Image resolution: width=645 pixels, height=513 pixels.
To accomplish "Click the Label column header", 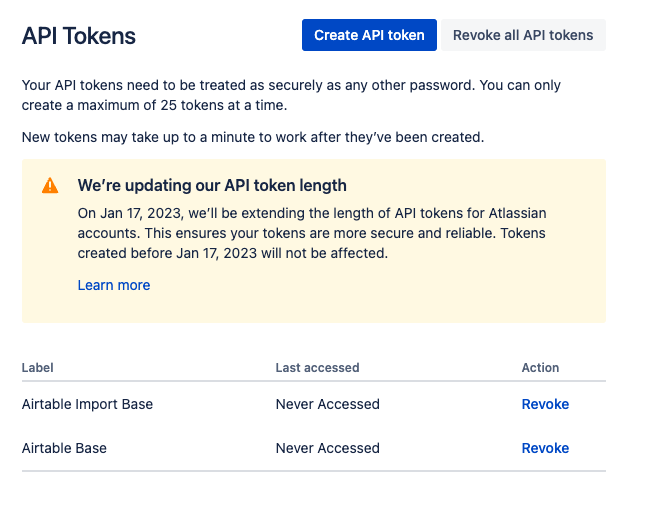I will 36,368.
